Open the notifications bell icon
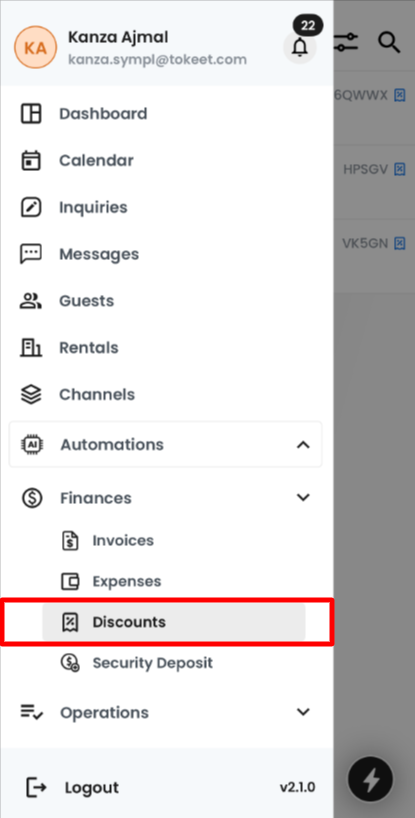The width and height of the screenshot is (415, 818). (299, 47)
